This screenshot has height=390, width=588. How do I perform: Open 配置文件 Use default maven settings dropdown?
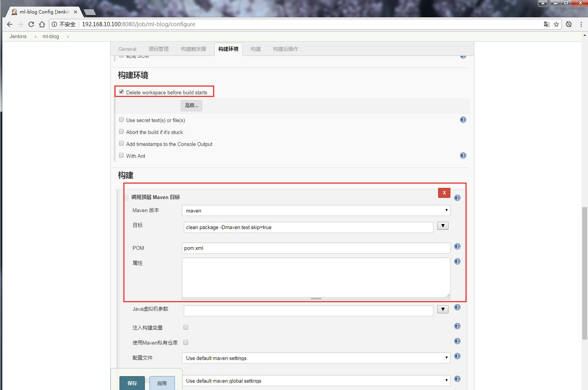[316, 358]
